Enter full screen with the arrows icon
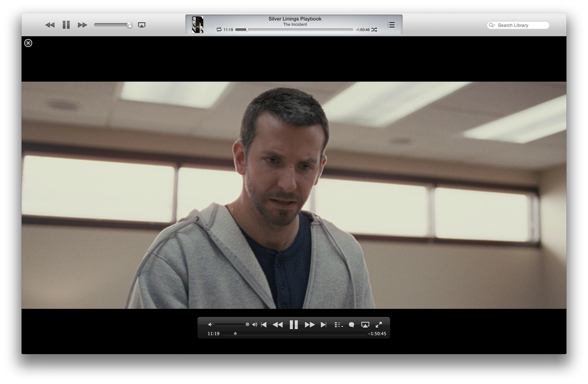The width and height of the screenshot is (588, 384). 379,325
